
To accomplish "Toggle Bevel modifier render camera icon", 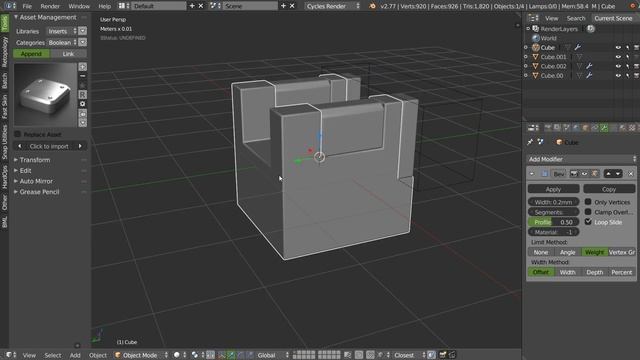I will (574, 174).
